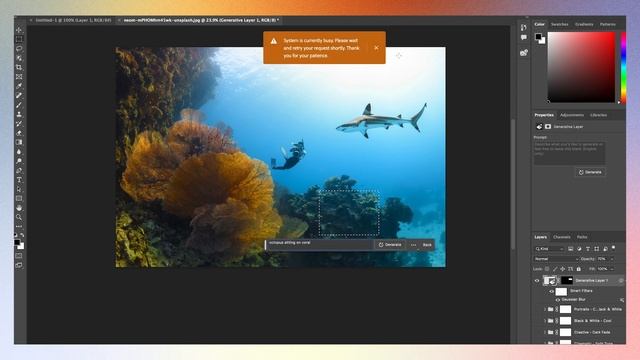Expand the Portraits group folder

pos(545,309)
